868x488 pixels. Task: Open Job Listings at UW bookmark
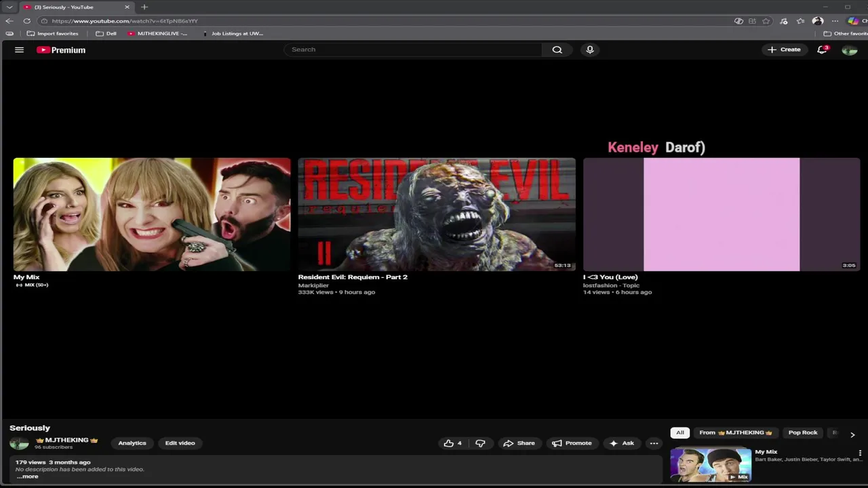pos(233,33)
